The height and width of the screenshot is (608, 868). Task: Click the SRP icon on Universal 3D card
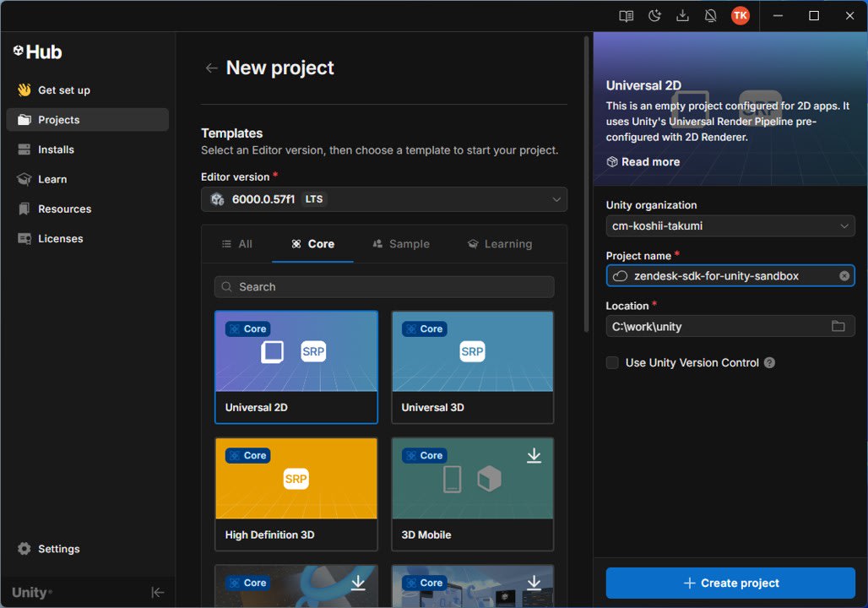tap(472, 351)
